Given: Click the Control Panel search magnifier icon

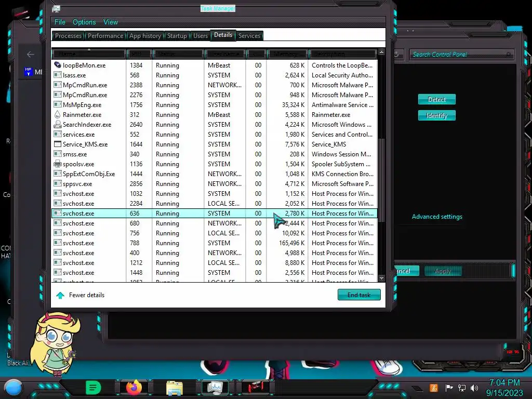Looking at the screenshot, I should coord(508,54).
